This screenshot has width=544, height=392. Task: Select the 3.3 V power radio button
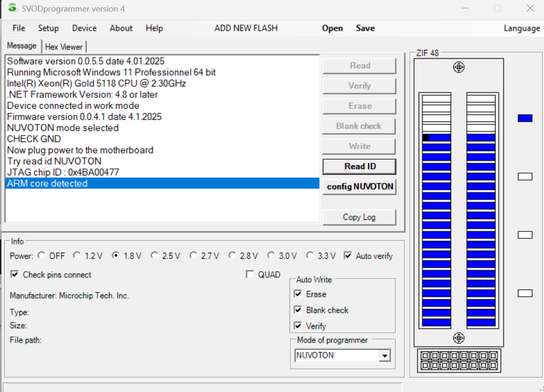pos(310,255)
